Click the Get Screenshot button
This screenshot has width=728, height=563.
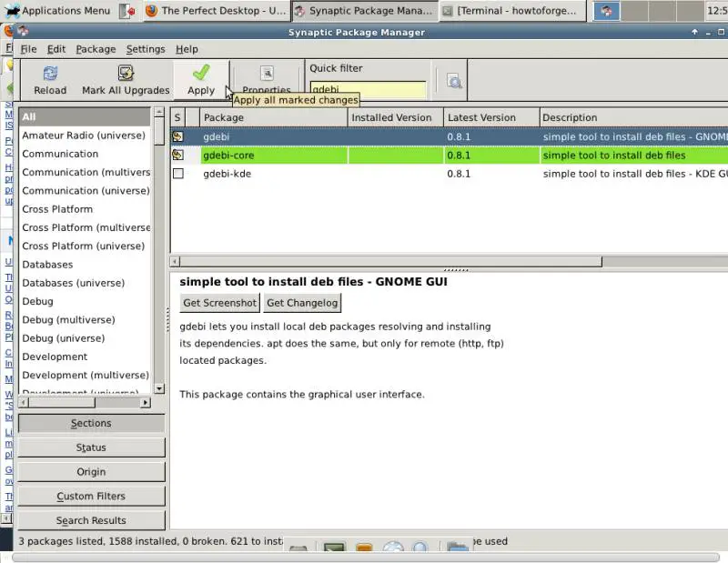[x=219, y=303]
